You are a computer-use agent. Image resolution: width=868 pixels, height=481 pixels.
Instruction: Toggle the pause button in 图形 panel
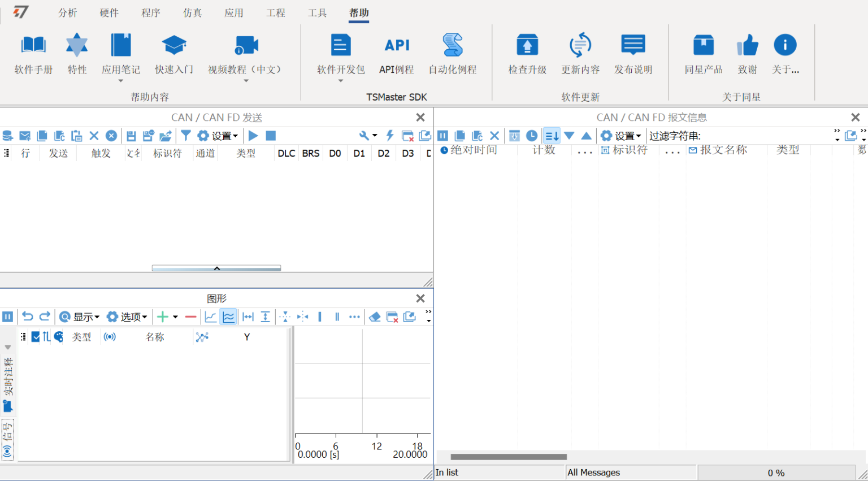8,317
